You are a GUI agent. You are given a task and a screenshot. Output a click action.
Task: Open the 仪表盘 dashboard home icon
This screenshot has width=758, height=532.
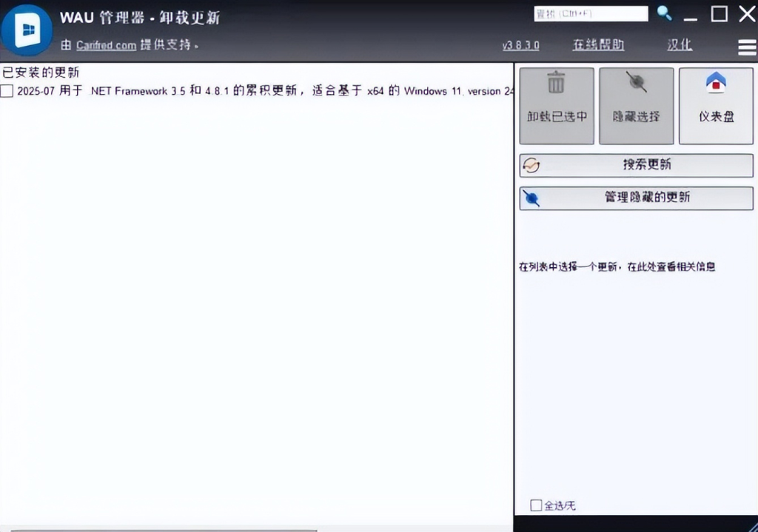click(716, 84)
